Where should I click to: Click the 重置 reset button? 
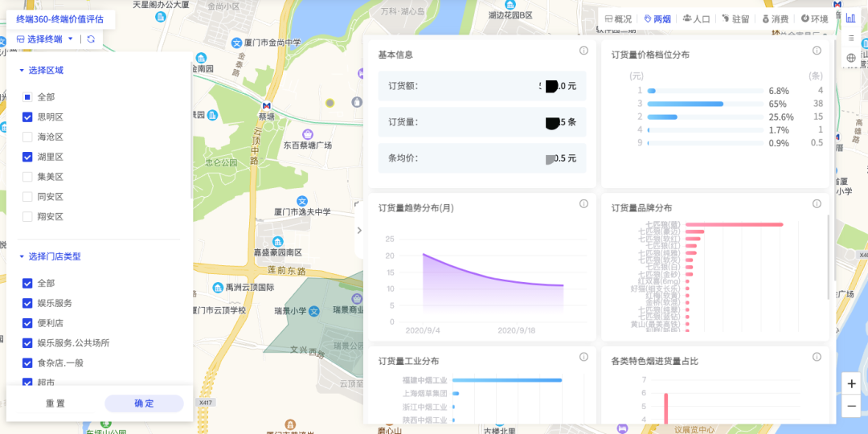click(x=55, y=403)
